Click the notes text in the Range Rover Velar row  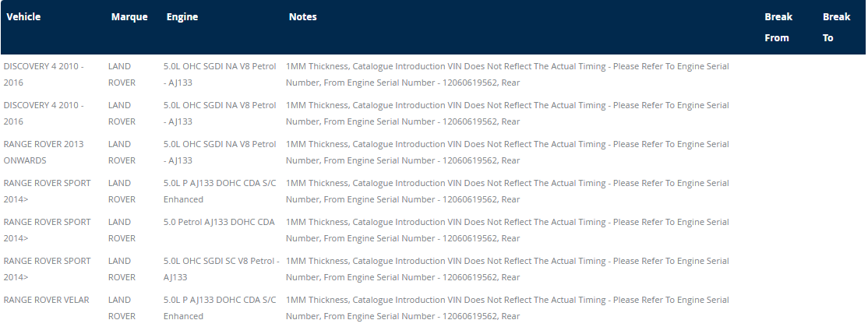(x=507, y=308)
